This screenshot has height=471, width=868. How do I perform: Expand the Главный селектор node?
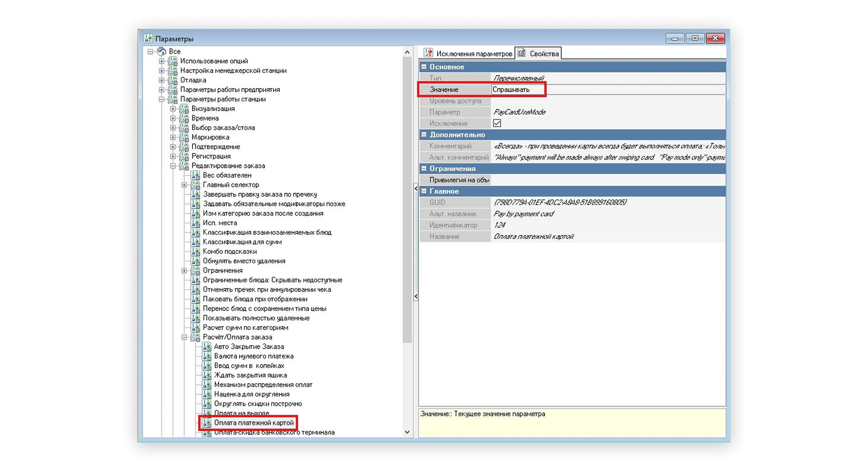point(184,185)
